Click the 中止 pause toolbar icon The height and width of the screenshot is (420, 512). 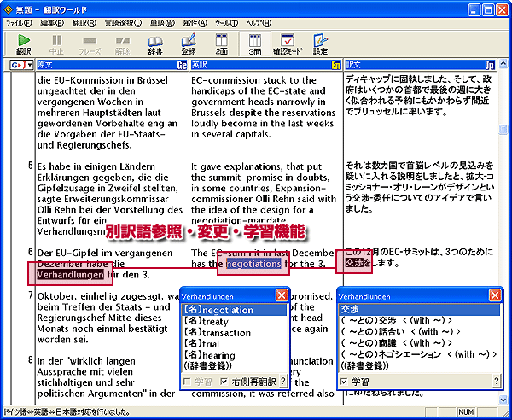point(57,44)
